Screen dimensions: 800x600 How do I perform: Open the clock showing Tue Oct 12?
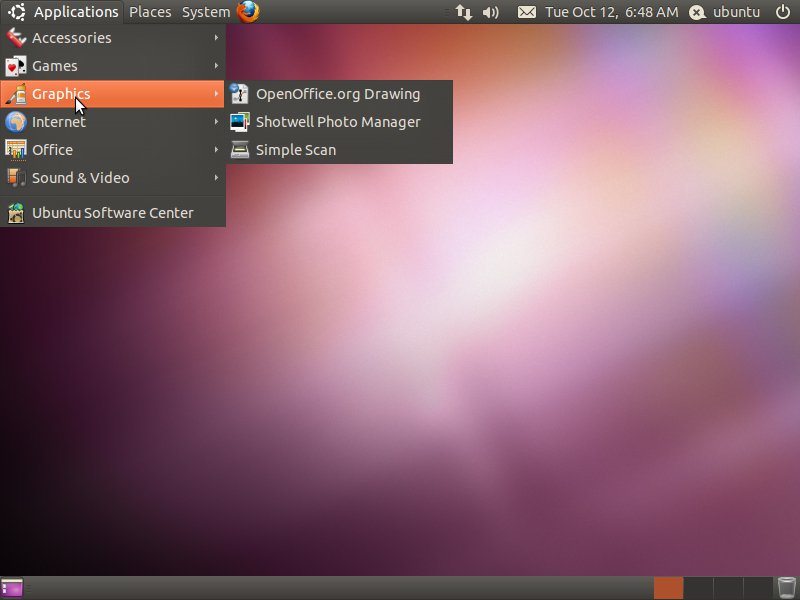pyautogui.click(x=612, y=12)
